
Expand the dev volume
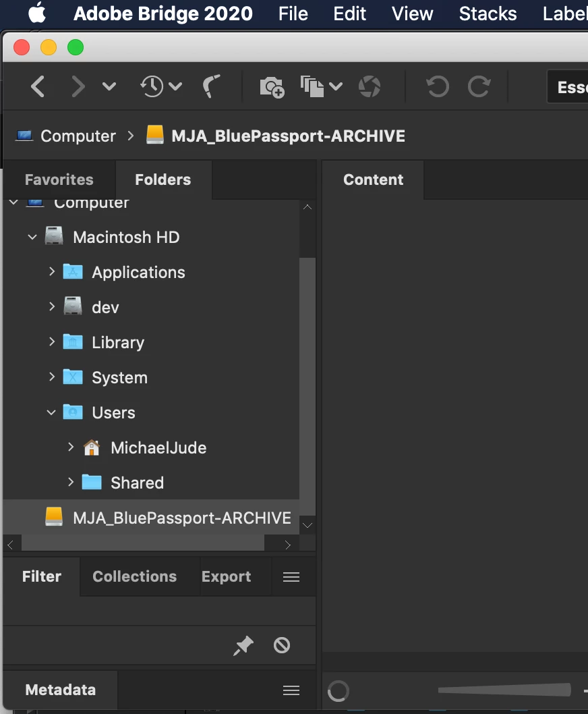tap(51, 306)
